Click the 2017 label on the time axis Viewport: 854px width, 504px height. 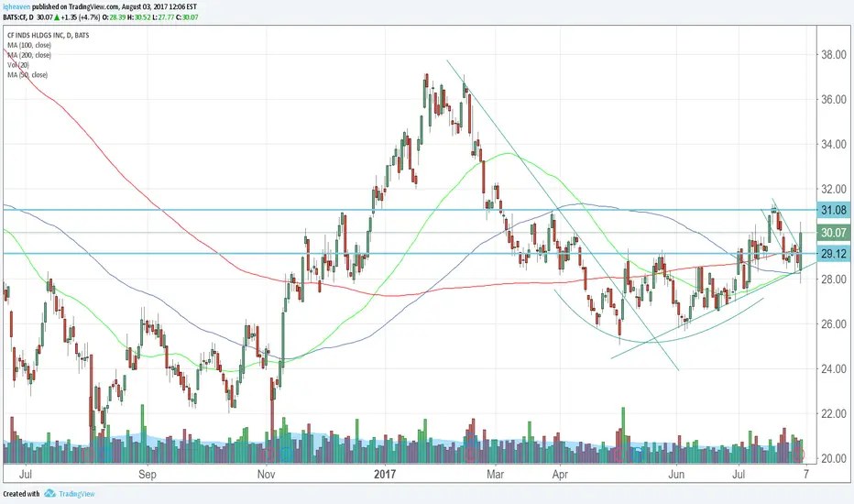click(x=385, y=474)
